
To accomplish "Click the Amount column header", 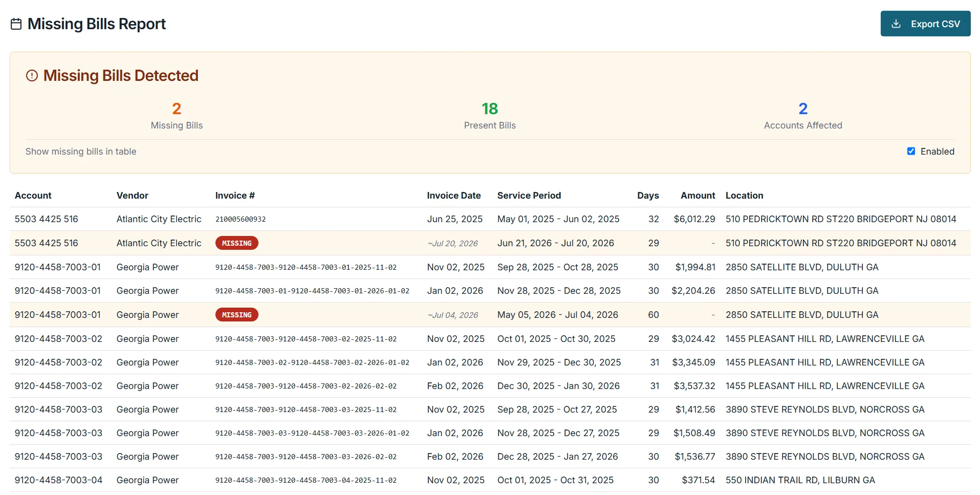I will tap(698, 196).
